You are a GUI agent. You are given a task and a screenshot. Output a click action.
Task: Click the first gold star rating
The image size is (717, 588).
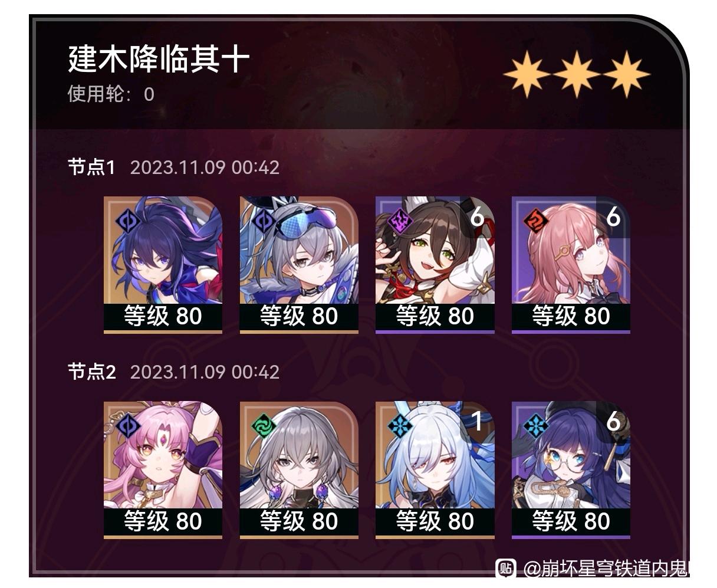tap(527, 74)
